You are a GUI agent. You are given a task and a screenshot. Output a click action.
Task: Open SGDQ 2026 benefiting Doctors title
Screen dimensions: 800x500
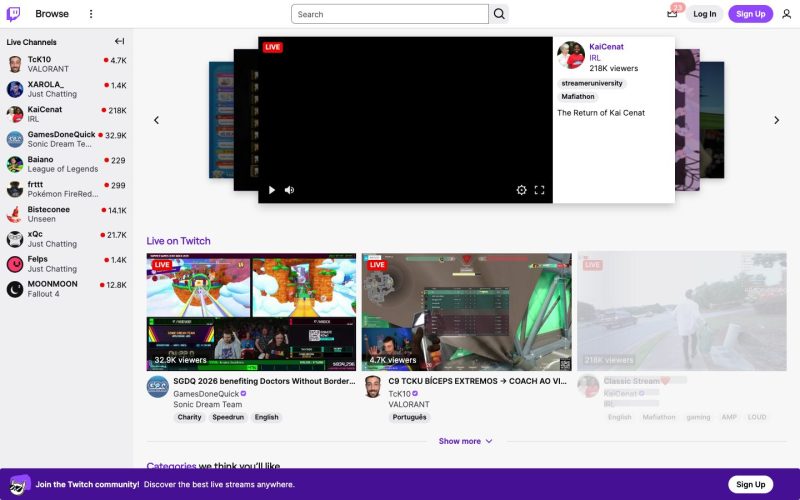click(264, 381)
